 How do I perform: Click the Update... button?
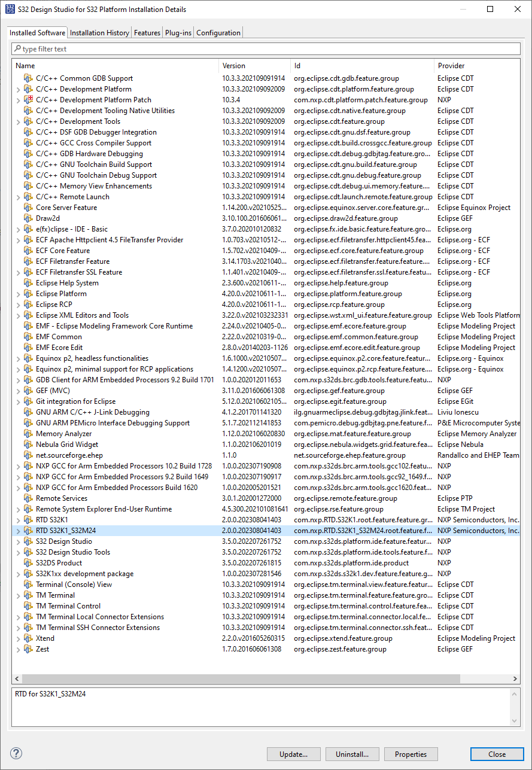tap(293, 754)
